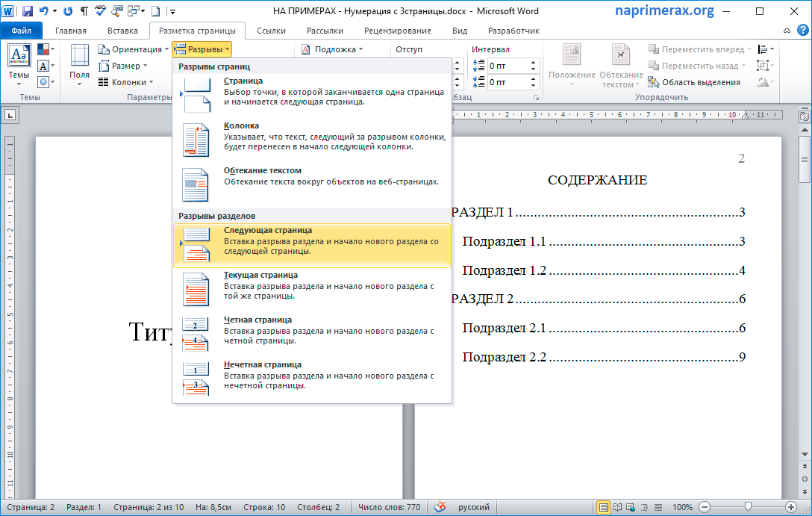
Task: Click the русский language indicator
Action: (x=473, y=507)
